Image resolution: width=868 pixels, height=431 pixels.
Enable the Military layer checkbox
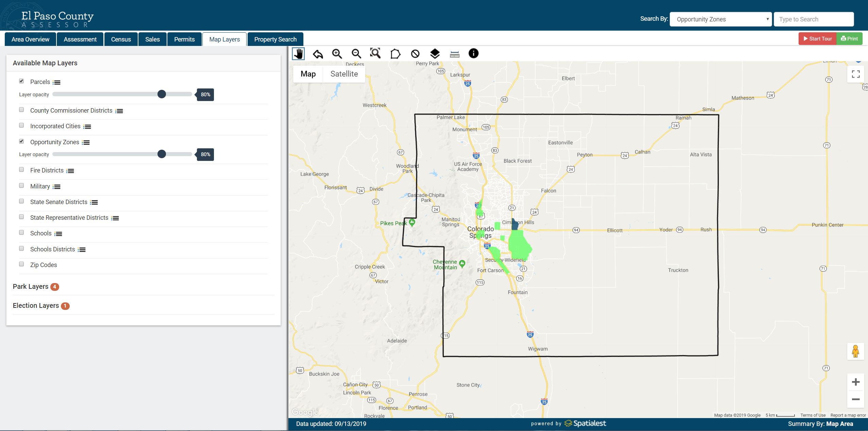pos(21,185)
